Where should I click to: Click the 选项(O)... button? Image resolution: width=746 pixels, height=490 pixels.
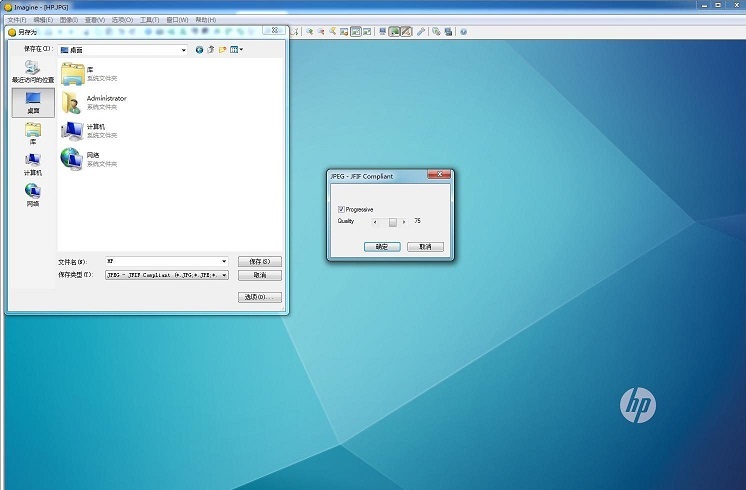click(259, 297)
